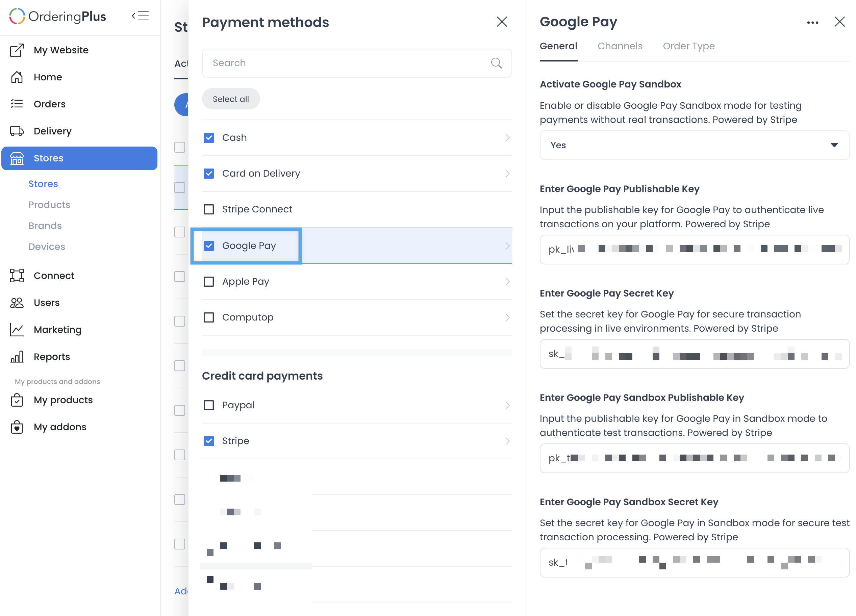Viewport: 856px width, 616px height.
Task: Switch to the Order Type tab
Action: pyautogui.click(x=688, y=46)
